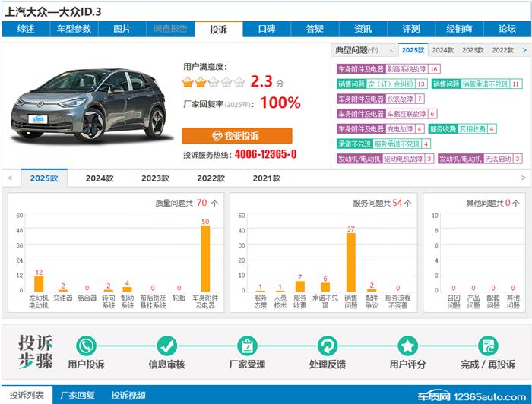The image size is (532, 404).
Task: Open the 答疑 tab
Action: 315,29
